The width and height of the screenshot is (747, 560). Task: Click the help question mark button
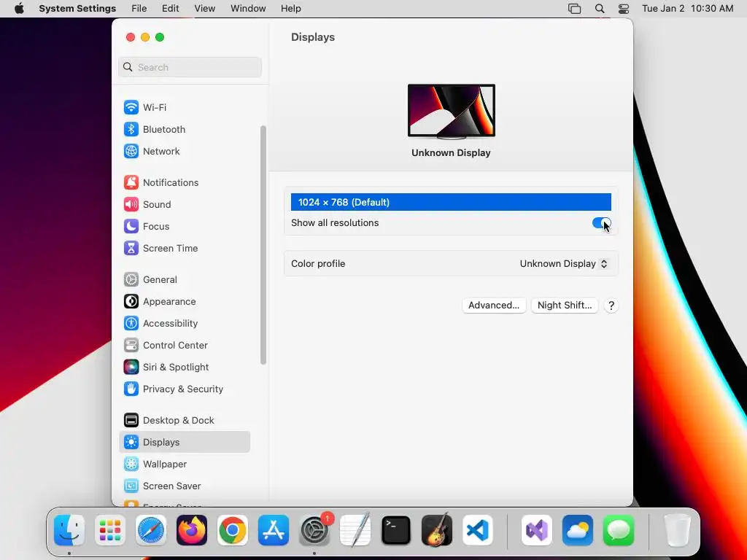(x=611, y=306)
